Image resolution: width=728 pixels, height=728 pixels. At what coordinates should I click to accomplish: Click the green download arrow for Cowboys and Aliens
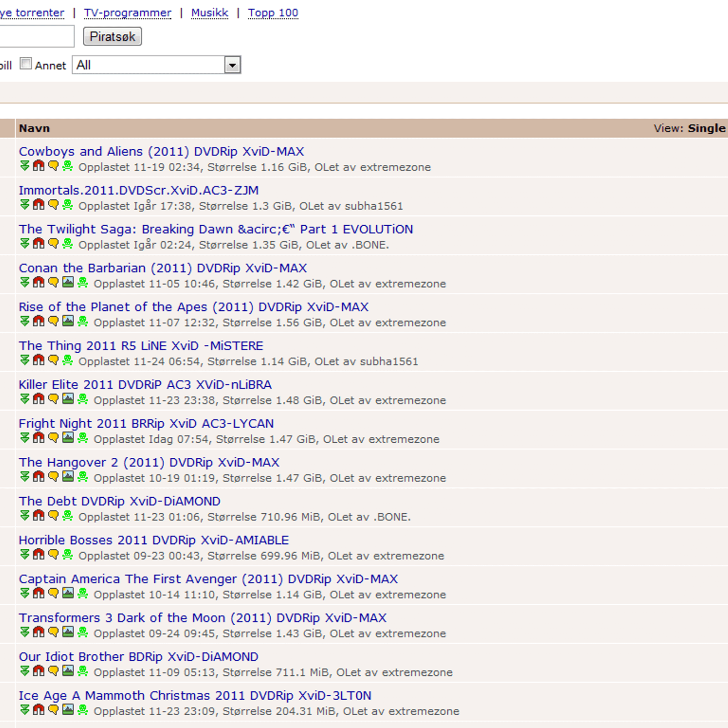[25, 166]
